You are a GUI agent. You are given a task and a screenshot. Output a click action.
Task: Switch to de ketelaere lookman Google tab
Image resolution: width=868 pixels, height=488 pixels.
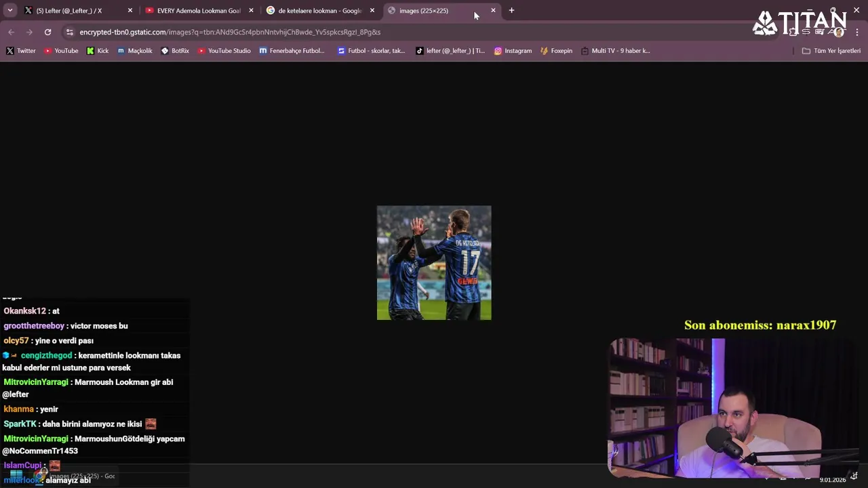[x=319, y=10]
